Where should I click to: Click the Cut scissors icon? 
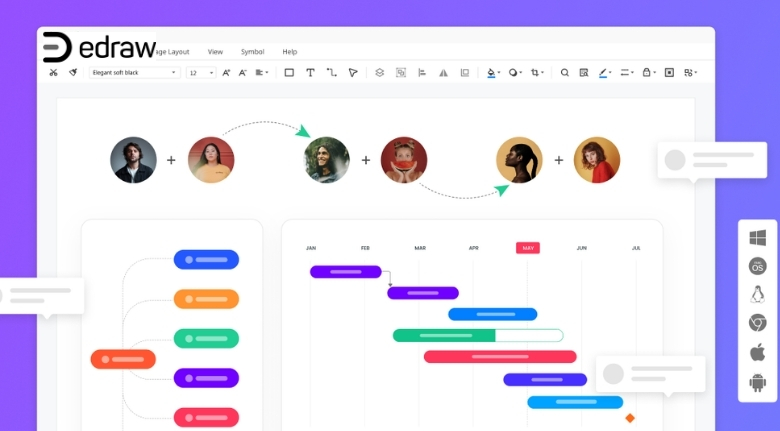tap(53, 73)
